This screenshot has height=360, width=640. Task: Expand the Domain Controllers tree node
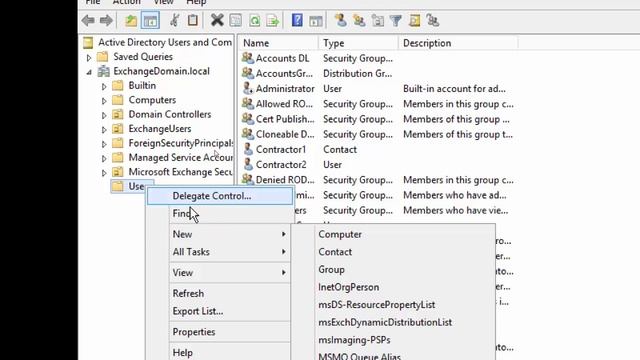tap(104, 116)
